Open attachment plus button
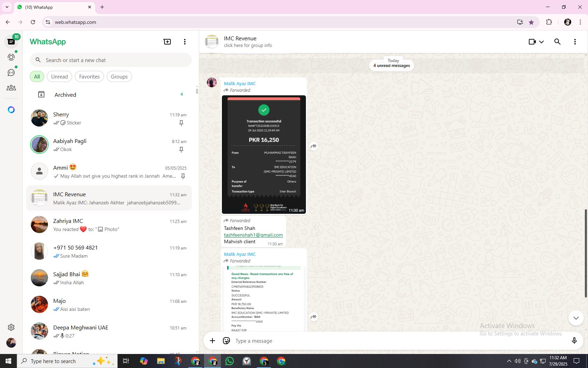 pyautogui.click(x=212, y=341)
